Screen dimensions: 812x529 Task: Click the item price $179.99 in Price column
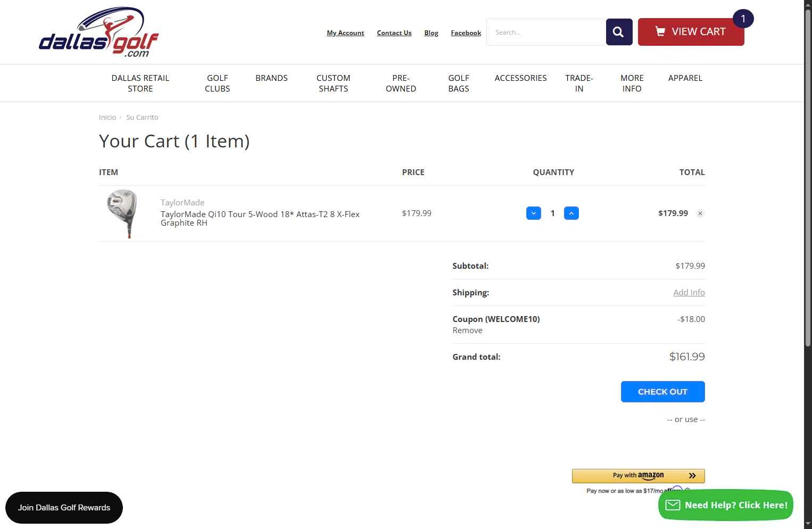[x=417, y=213]
